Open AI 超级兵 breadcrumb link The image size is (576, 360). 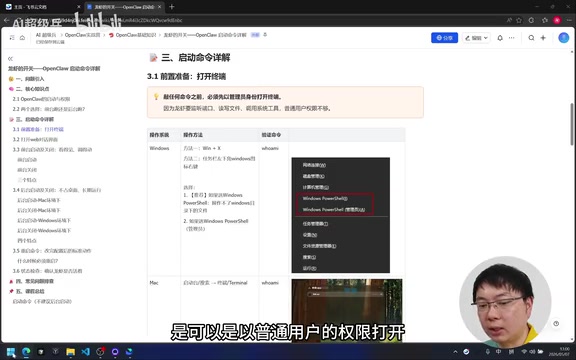point(46,35)
